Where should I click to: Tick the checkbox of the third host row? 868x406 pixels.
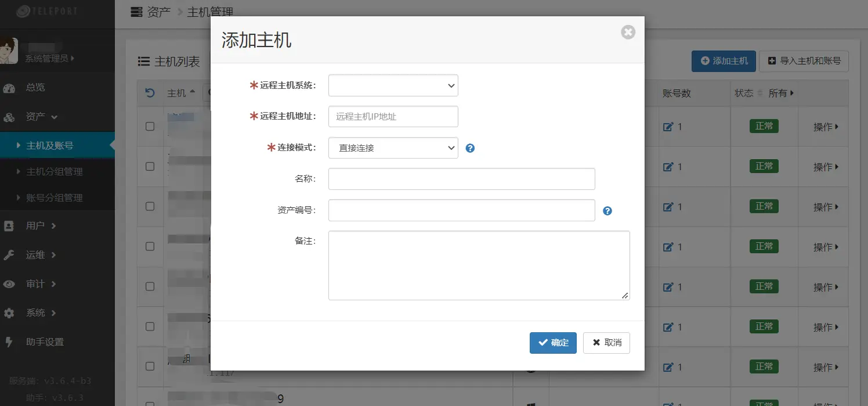point(150,207)
